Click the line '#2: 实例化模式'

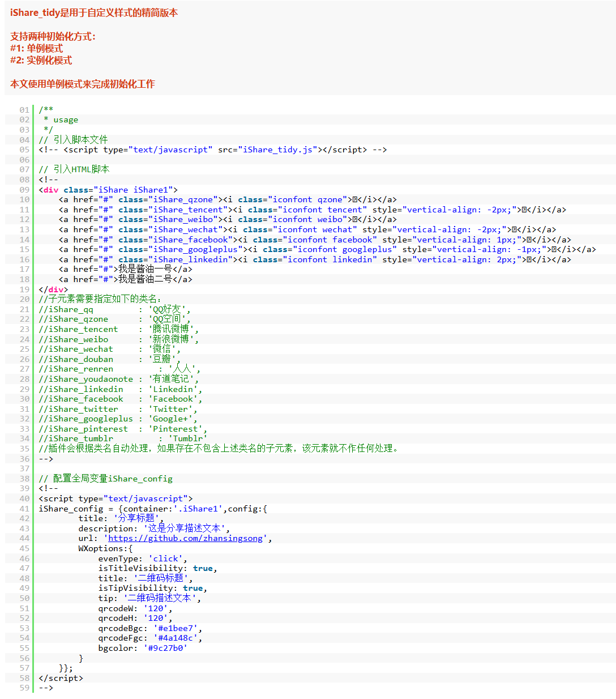point(41,60)
